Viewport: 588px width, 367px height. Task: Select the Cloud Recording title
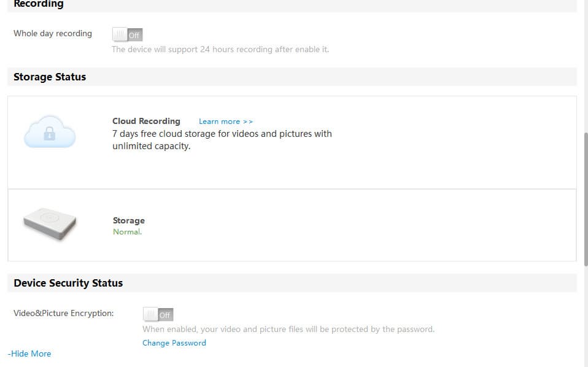[146, 121]
